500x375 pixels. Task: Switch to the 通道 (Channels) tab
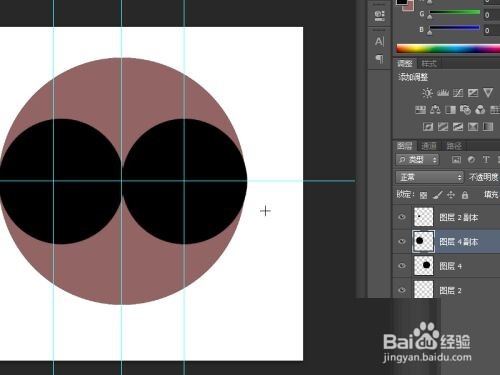(428, 146)
